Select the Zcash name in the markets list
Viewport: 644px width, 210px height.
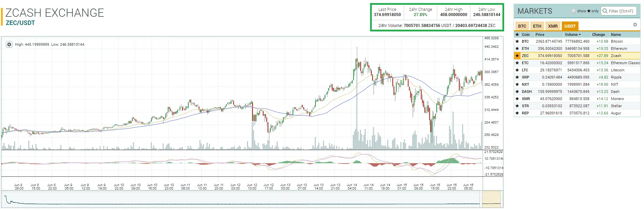tap(616, 56)
